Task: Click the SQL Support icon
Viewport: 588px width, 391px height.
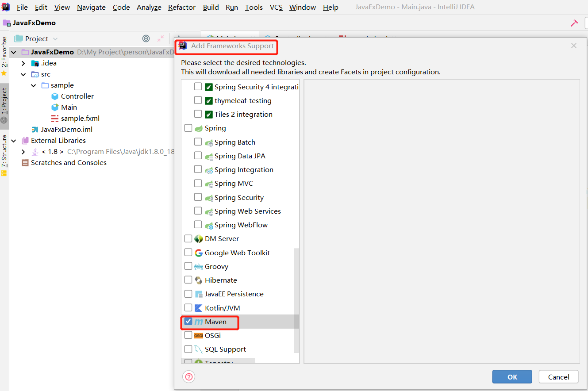Action: coord(199,349)
